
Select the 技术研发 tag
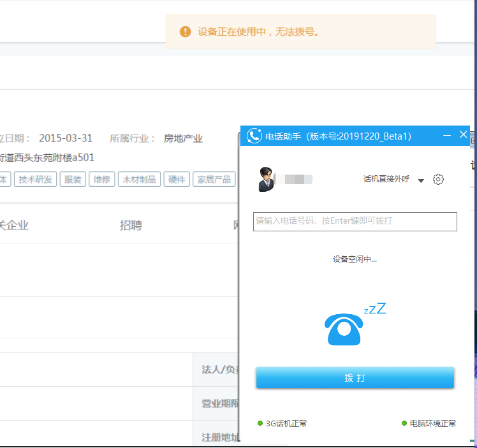tap(36, 179)
